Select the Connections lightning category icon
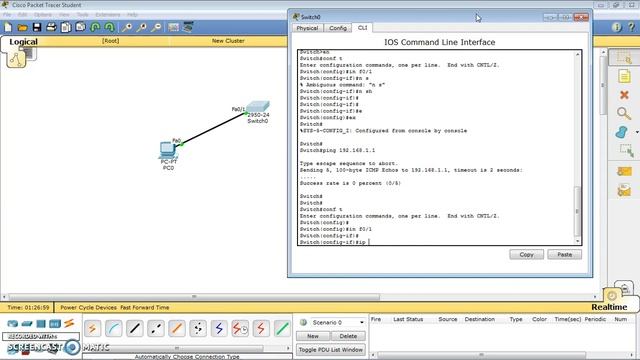The width and height of the screenshot is (640, 360). click(x=69, y=324)
